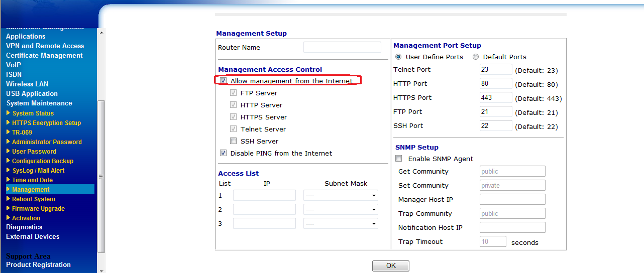The height and width of the screenshot is (273, 644).
Task: Open Subnet Mask dropdown for list 1
Action: (x=341, y=196)
